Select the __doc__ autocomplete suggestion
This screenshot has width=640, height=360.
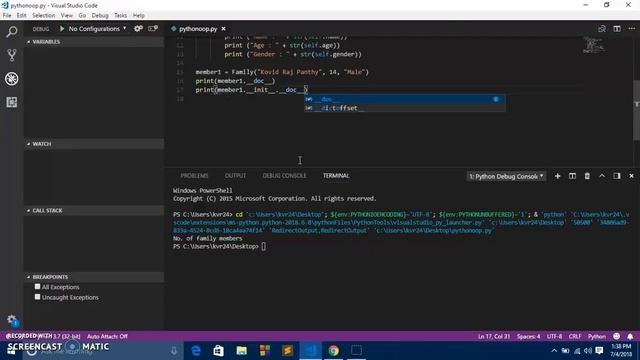click(404, 99)
